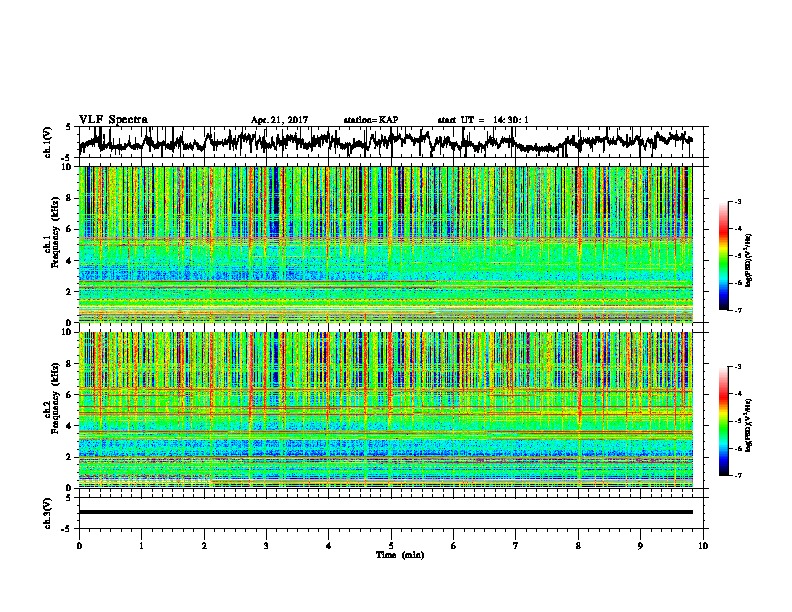Viewport: 792px width, 612px height.
Task: Click the ch.2 spectrogram at 8 minutes, 6 kHz
Action: pyautogui.click(x=578, y=395)
